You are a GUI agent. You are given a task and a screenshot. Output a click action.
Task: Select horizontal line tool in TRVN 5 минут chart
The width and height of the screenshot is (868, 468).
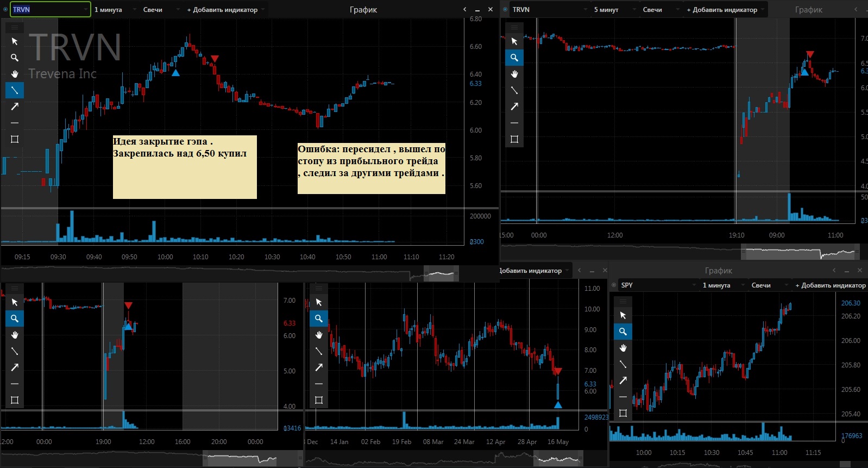click(x=514, y=123)
